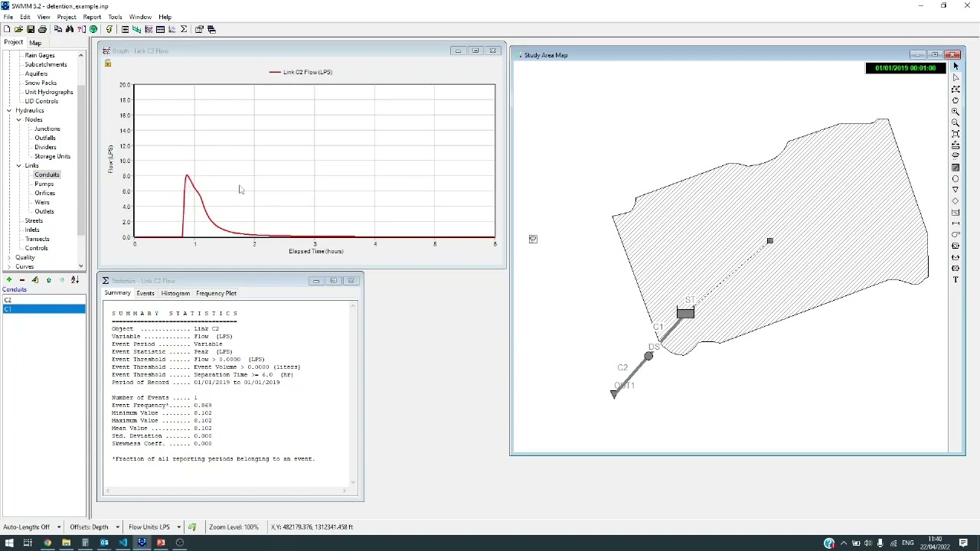Screen dimensions: 980x551
Task: Click outfall node on Study Area Map
Action: [x=613, y=393]
